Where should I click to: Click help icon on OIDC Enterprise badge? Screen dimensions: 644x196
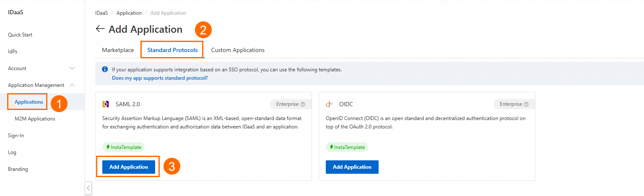(526, 104)
